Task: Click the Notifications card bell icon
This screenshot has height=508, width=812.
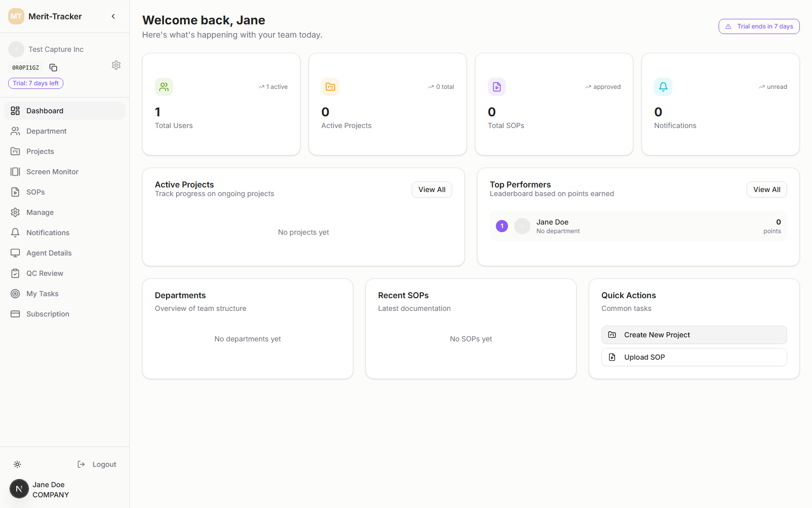Action: [x=663, y=87]
